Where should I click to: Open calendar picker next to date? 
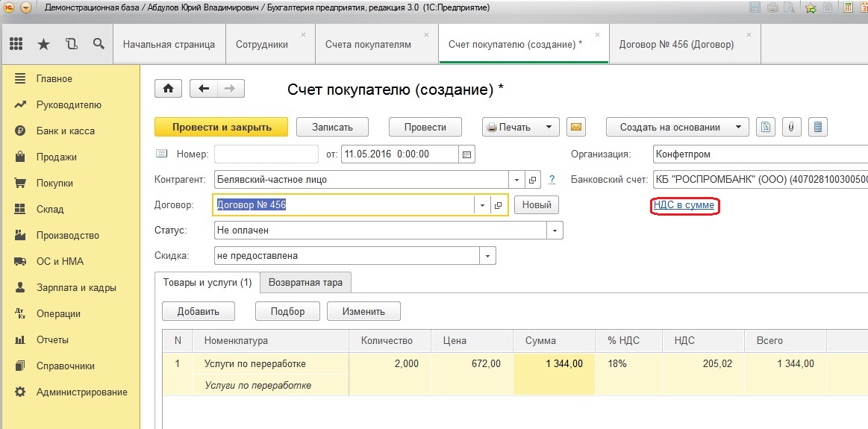coord(466,154)
